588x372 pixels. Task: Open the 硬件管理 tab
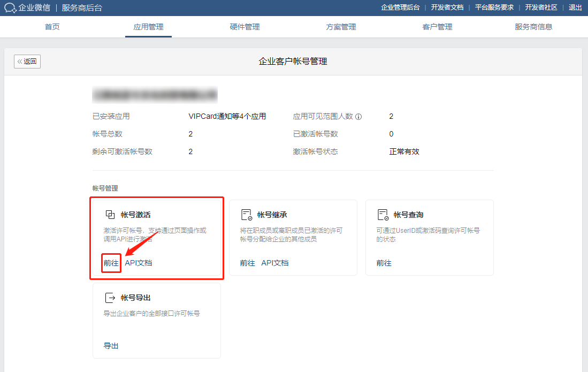(x=244, y=26)
